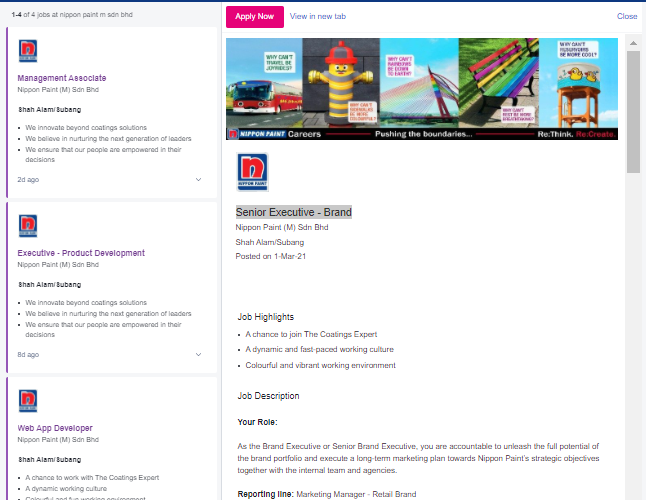The image size is (646, 500).
Task: Click Reporting line Marketing Manager text
Action: coord(327,494)
